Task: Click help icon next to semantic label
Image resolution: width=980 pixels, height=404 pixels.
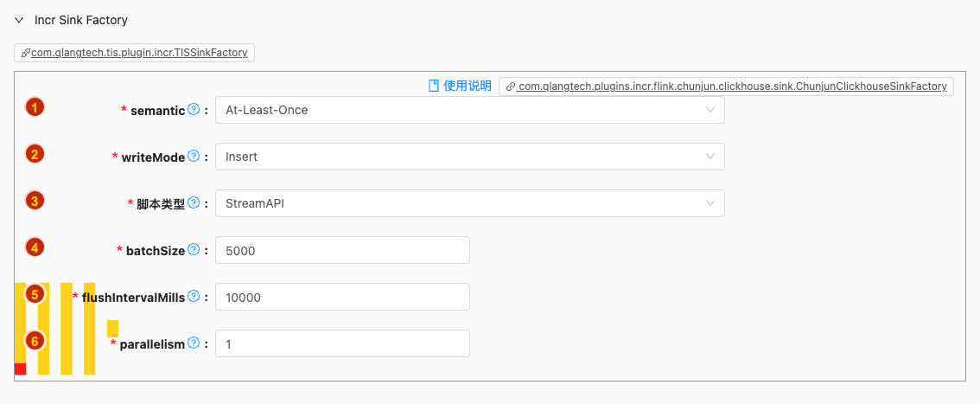Action: click(x=194, y=110)
